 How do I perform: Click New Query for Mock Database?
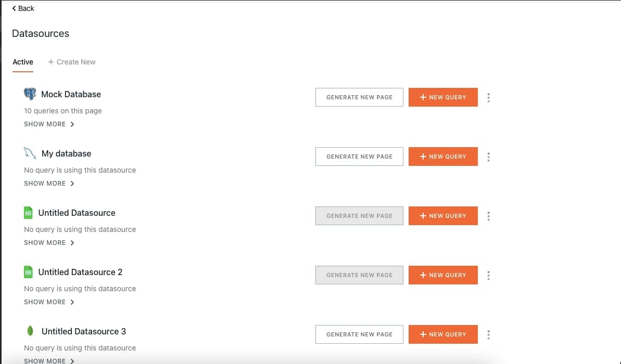tap(443, 97)
